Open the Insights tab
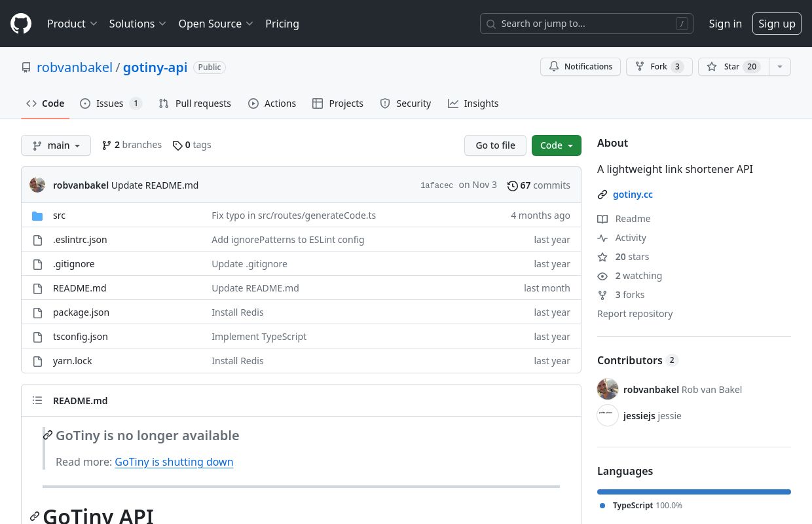 click(x=473, y=103)
